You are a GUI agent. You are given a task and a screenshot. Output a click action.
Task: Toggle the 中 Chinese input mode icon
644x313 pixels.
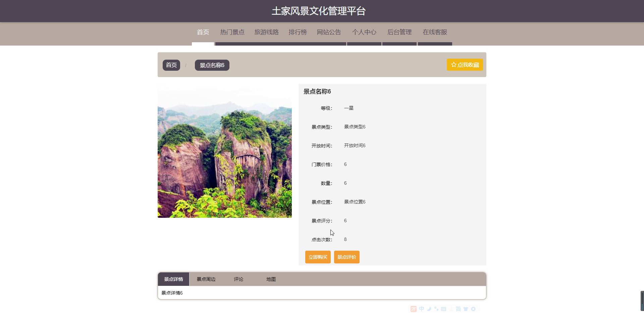(x=422, y=309)
